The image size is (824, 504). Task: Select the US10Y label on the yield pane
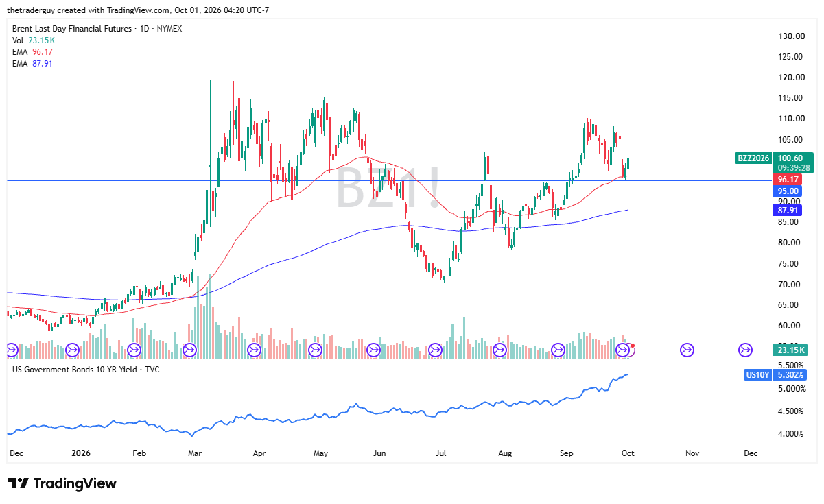[757, 375]
